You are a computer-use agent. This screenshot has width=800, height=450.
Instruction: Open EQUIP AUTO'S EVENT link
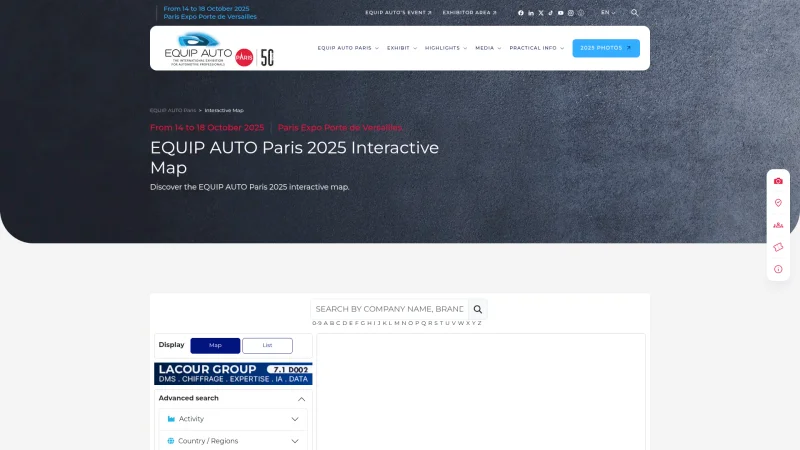click(398, 13)
